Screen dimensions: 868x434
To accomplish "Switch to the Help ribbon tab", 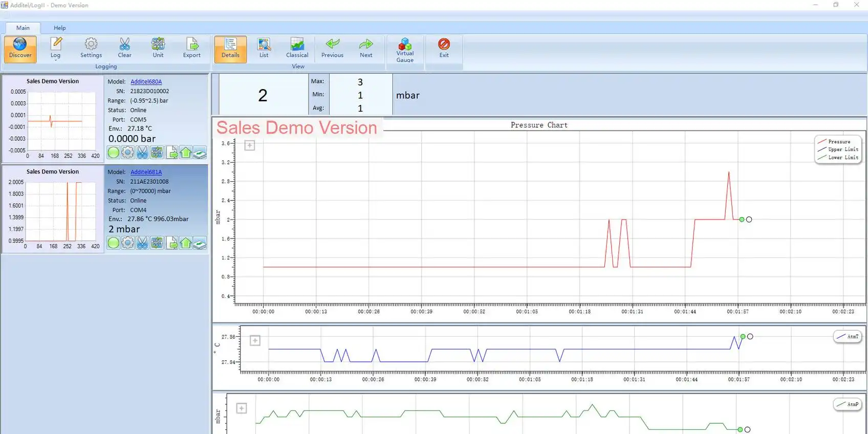I will [60, 28].
